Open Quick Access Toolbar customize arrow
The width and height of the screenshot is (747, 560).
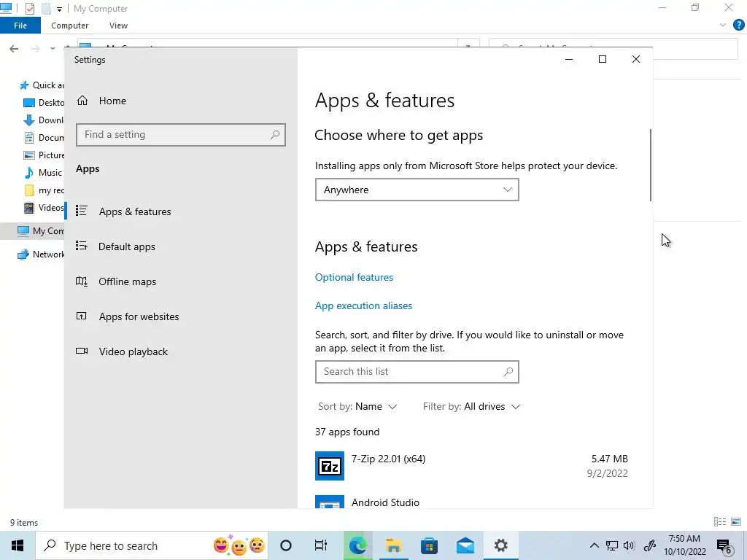point(59,9)
